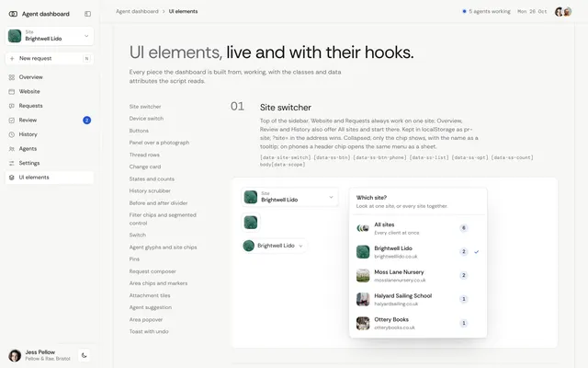
Task: Jump to Attachment tiles section
Action: [150, 295]
